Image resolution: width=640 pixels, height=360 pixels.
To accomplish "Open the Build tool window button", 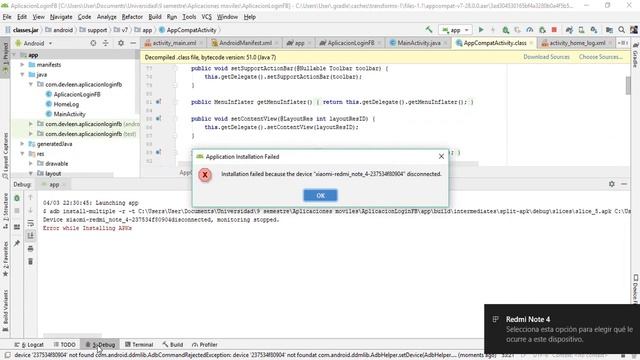I will [173, 344].
